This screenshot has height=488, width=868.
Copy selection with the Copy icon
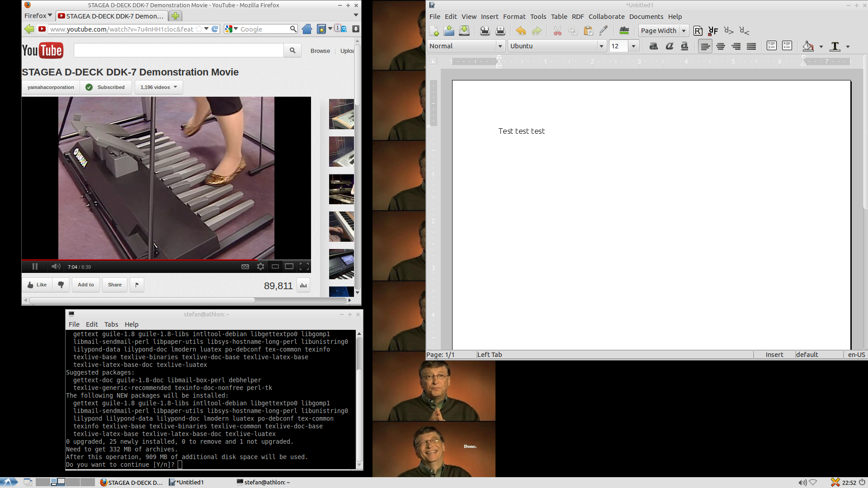(x=572, y=31)
